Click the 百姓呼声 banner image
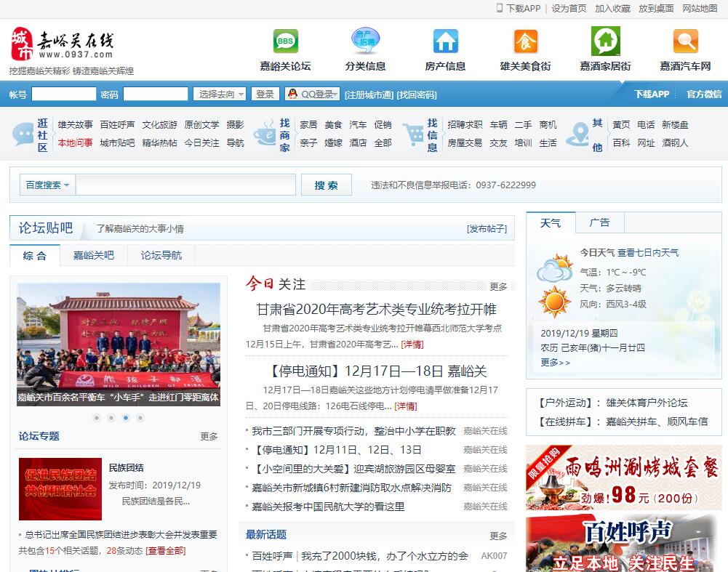Screen dimensions: 728x572 tap(623, 544)
